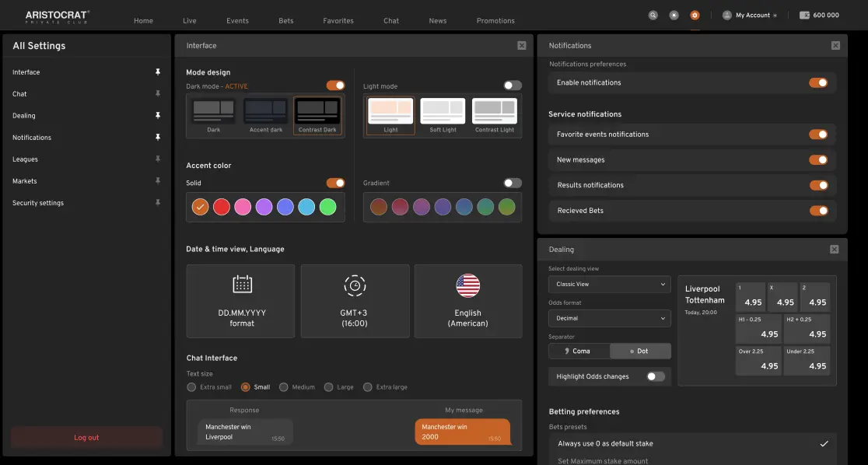Open the DD.MM.YYYY date format calendar tile
Screen dimensions: 868x465
click(x=241, y=301)
